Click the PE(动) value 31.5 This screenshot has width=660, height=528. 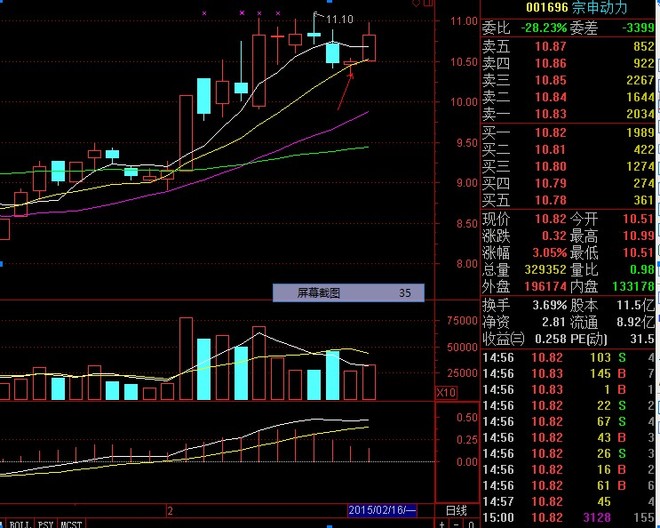[x=642, y=339]
